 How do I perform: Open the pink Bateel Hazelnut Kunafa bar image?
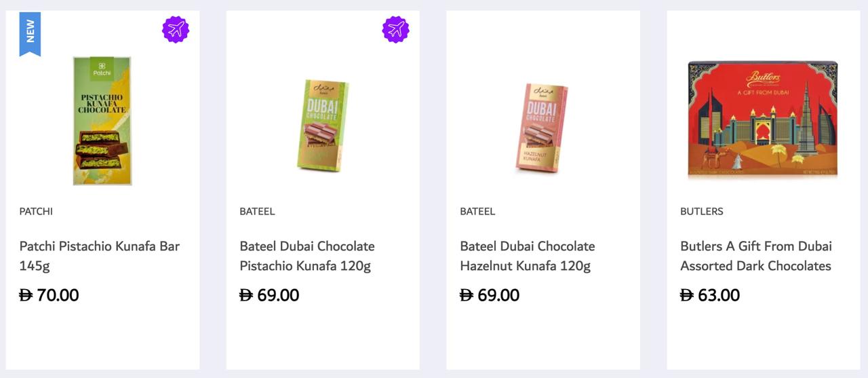coord(542,127)
